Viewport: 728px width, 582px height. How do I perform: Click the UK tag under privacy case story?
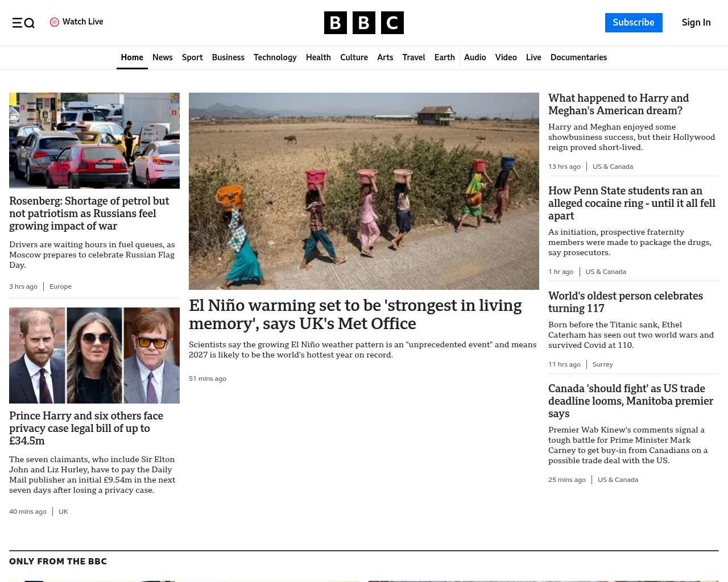pyautogui.click(x=63, y=512)
